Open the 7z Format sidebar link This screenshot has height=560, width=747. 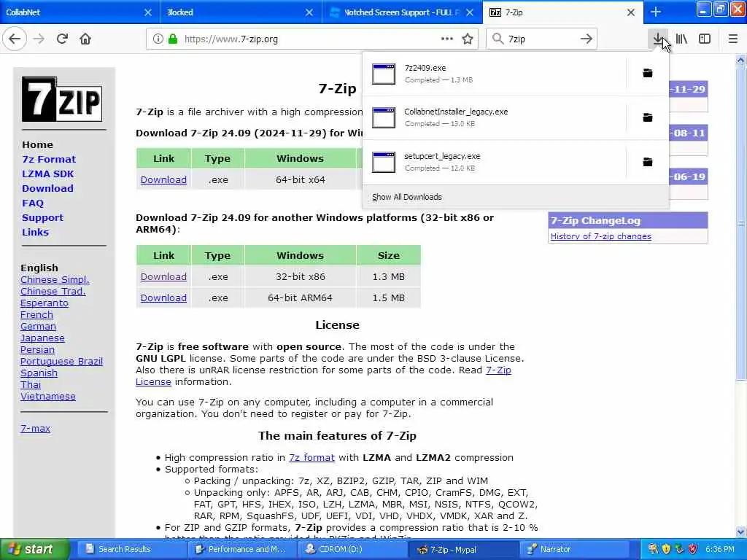[49, 159]
